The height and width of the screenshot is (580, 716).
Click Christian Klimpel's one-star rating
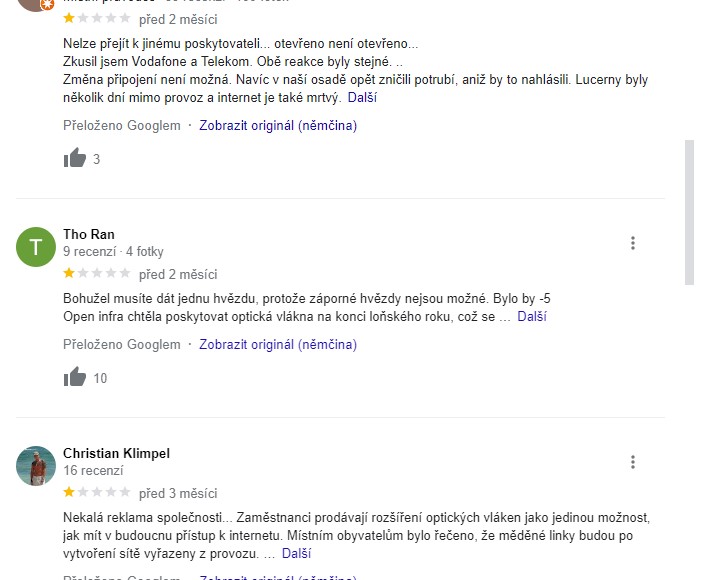96,492
